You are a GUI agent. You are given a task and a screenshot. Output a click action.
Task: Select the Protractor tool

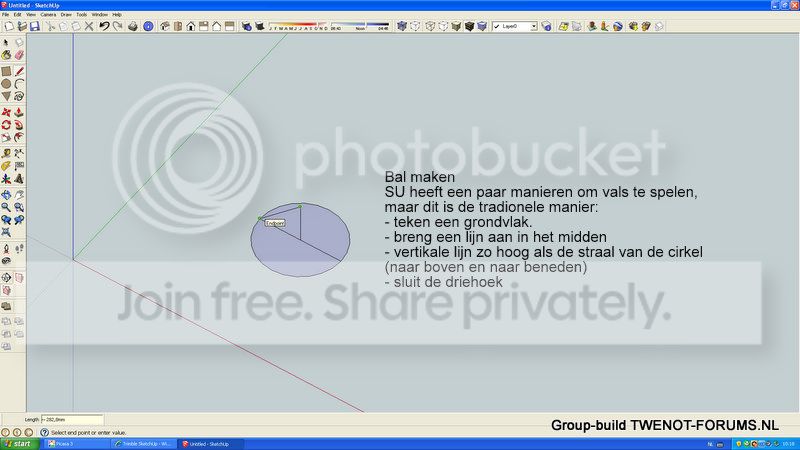click(x=6, y=166)
